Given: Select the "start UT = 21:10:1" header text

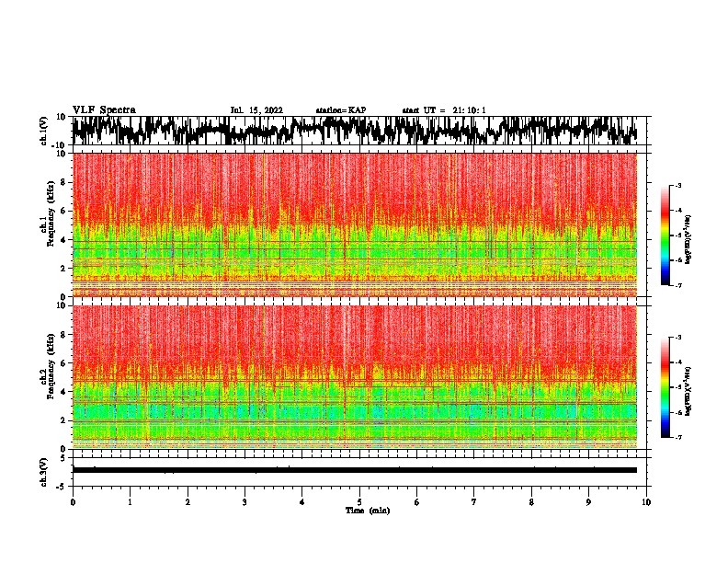Looking at the screenshot, I should click(444, 110).
